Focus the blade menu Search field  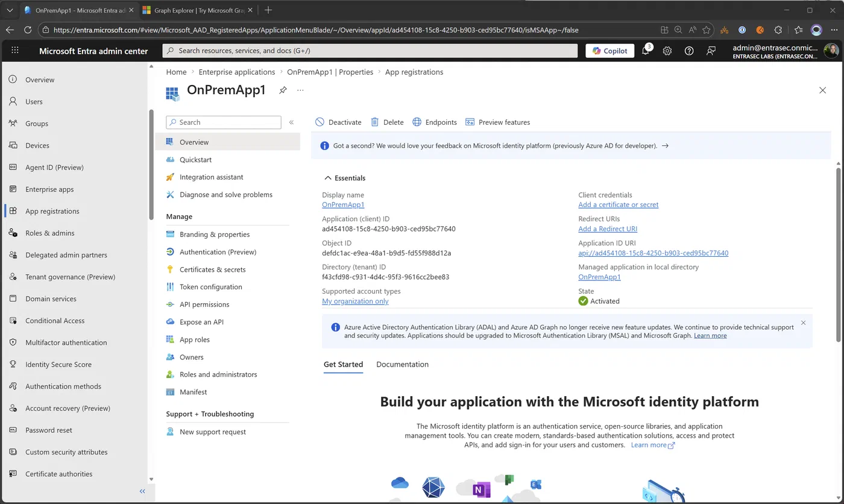[224, 122]
